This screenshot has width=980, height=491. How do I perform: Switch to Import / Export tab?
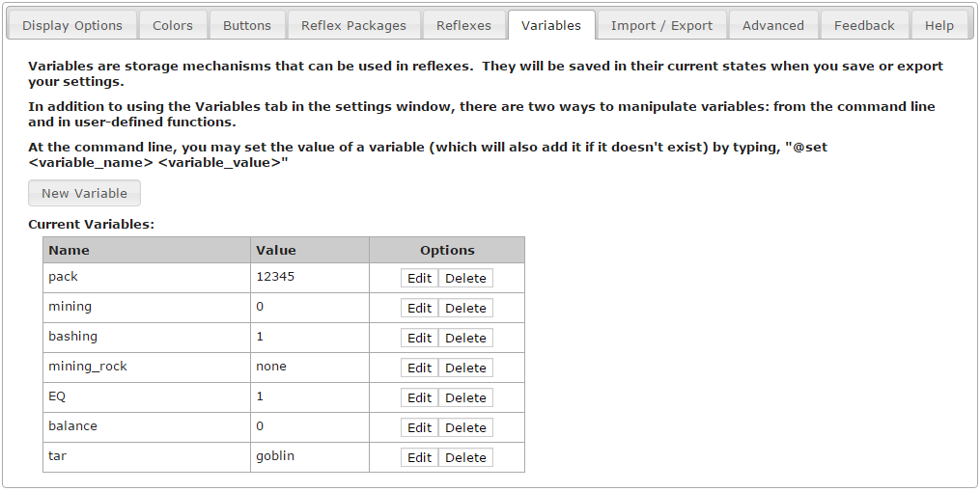(661, 25)
